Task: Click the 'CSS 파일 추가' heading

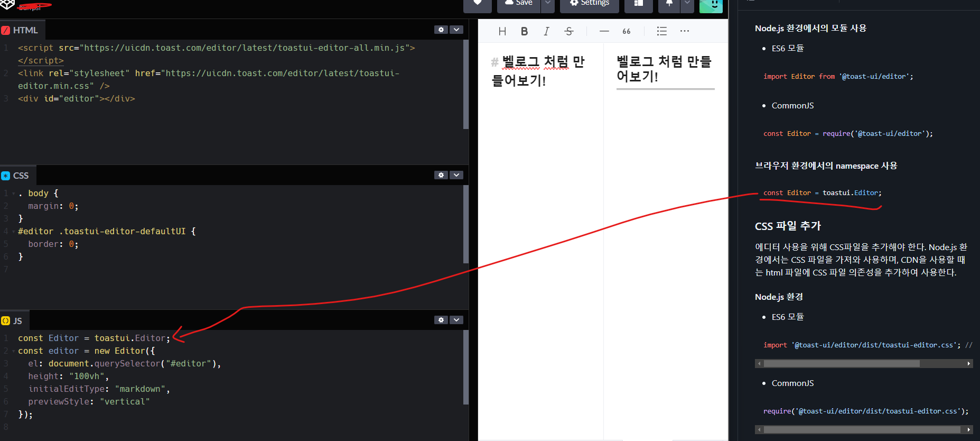Action: (788, 226)
